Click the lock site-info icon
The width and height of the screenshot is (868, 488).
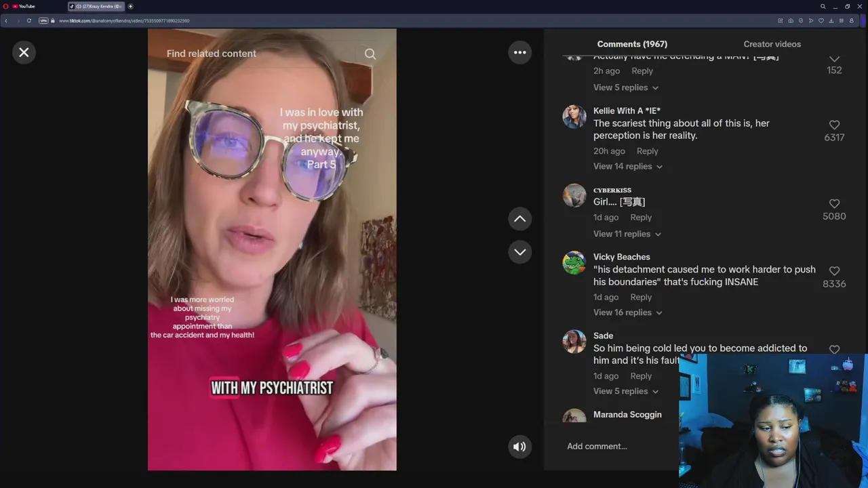click(53, 20)
